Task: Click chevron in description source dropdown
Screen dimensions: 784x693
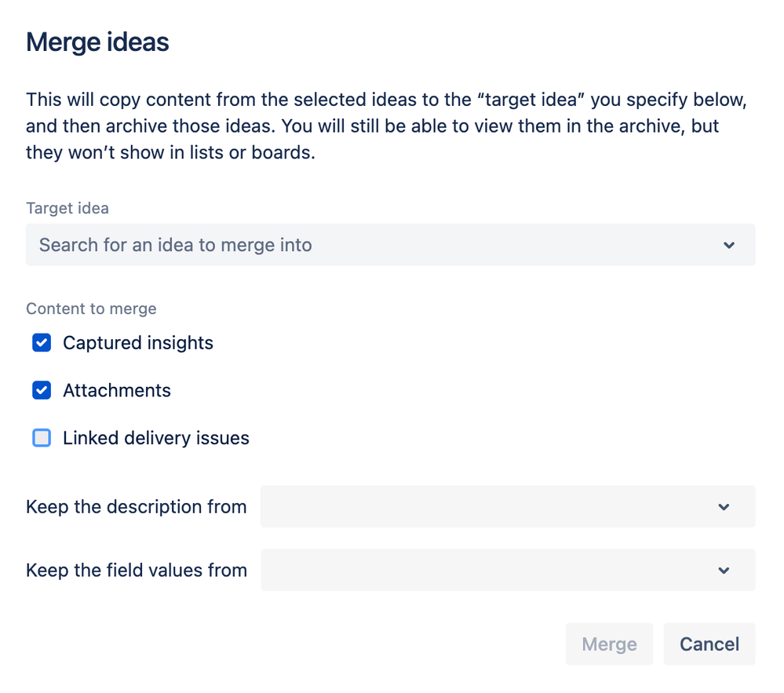Action: pos(724,507)
